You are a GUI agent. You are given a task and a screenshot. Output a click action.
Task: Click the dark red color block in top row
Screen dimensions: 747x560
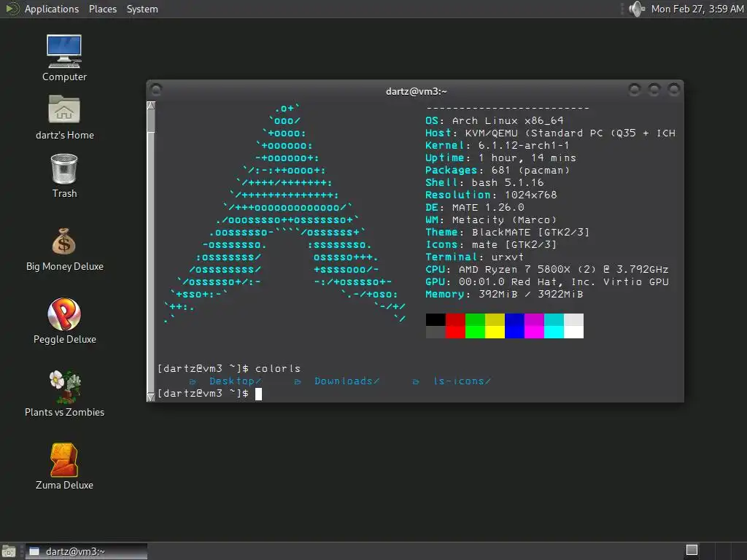pos(455,319)
